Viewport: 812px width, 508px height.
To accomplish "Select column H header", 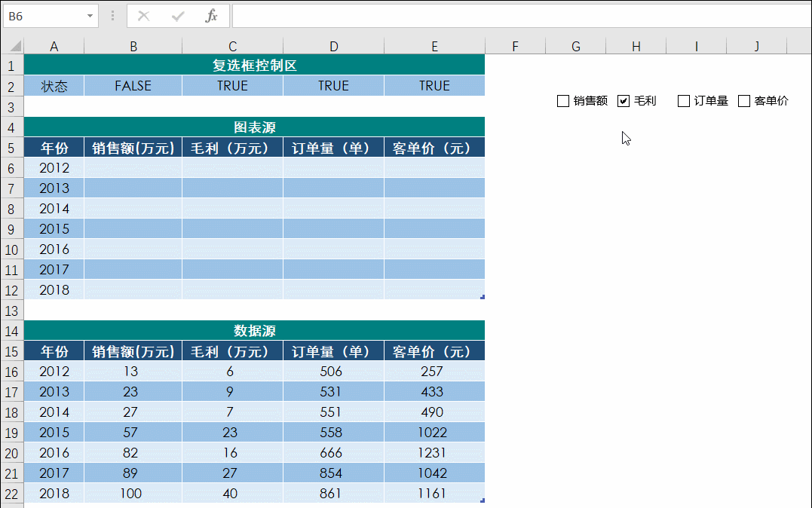I will [636, 47].
